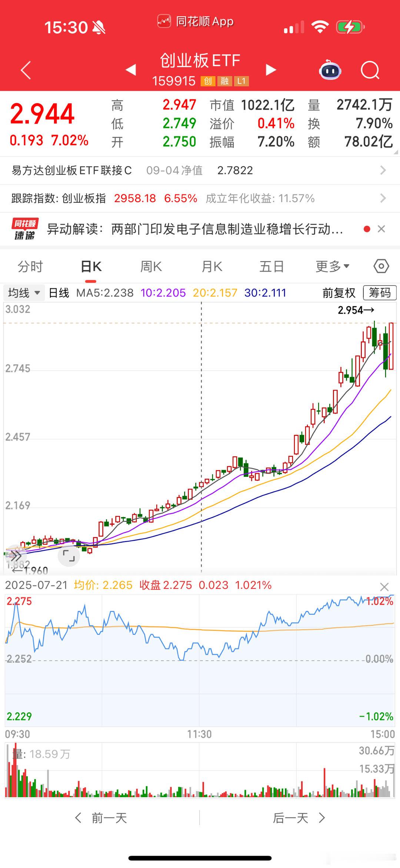This screenshot has height=868, width=400.
Task: Tap the 30:2.111 MA30 label
Action: click(x=265, y=293)
